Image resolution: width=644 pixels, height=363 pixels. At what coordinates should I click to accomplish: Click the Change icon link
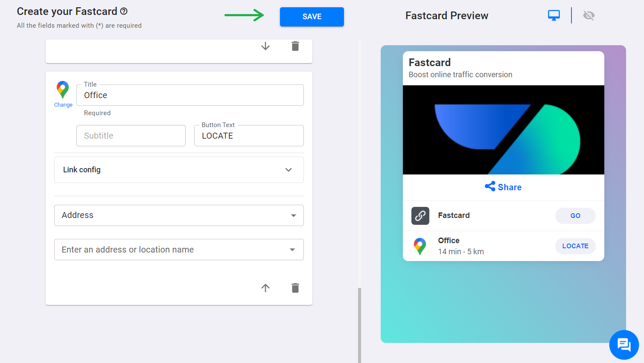tap(63, 105)
